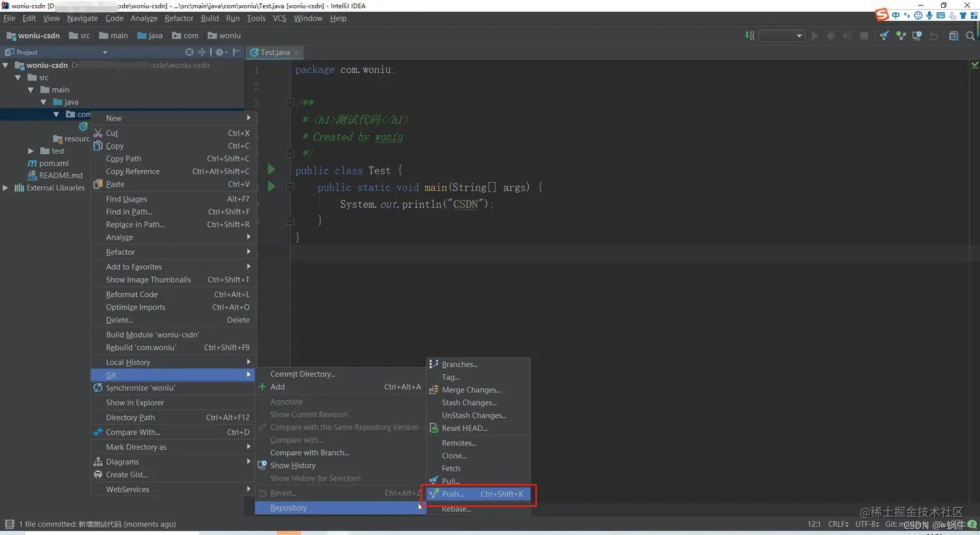Viewport: 980px width, 535px height.
Task: Collapse the java folder
Action: pos(43,102)
